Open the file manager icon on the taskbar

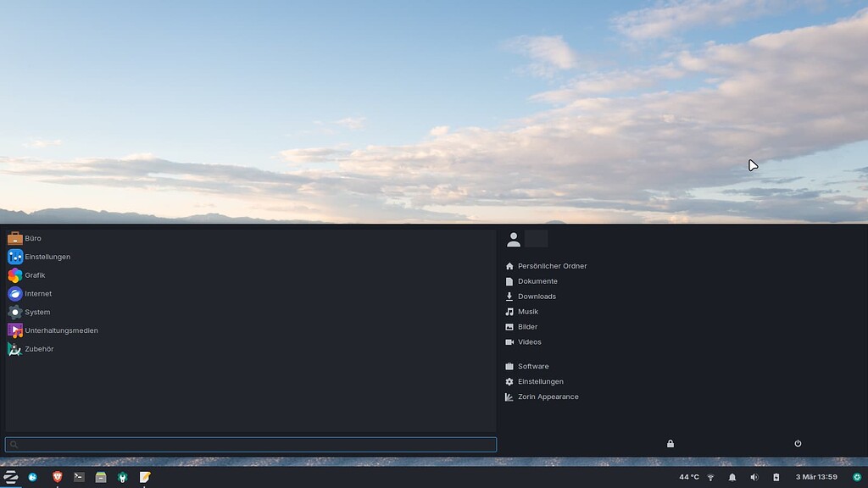pyautogui.click(x=101, y=477)
